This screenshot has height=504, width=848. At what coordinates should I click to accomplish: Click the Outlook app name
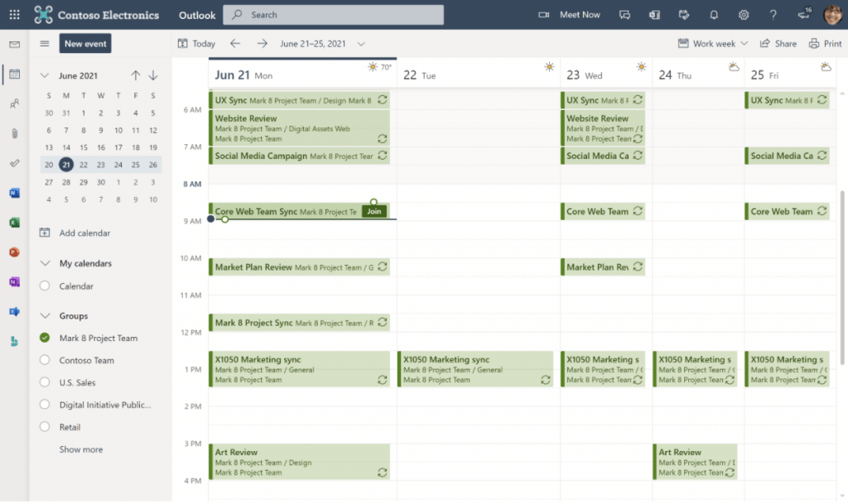pos(197,15)
